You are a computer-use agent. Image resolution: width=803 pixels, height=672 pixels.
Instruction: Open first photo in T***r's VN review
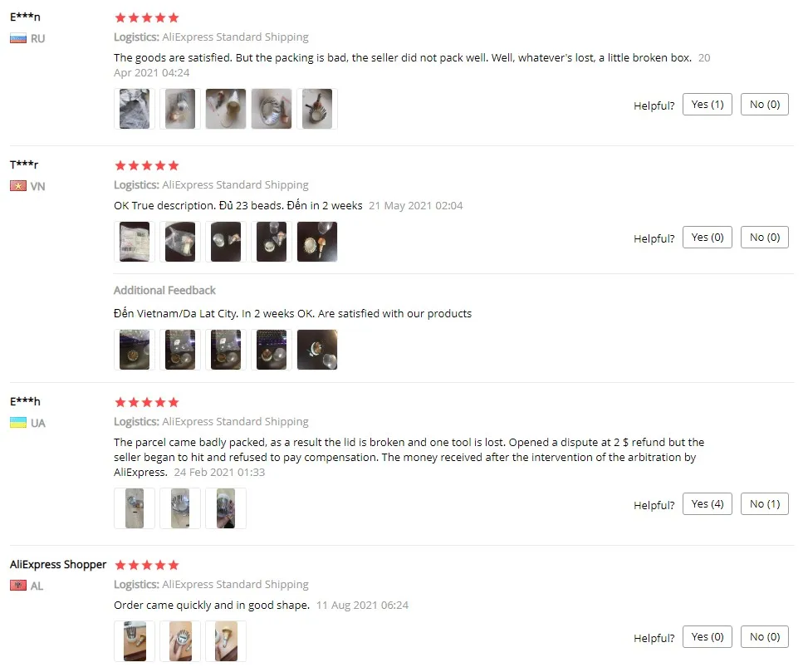point(135,242)
